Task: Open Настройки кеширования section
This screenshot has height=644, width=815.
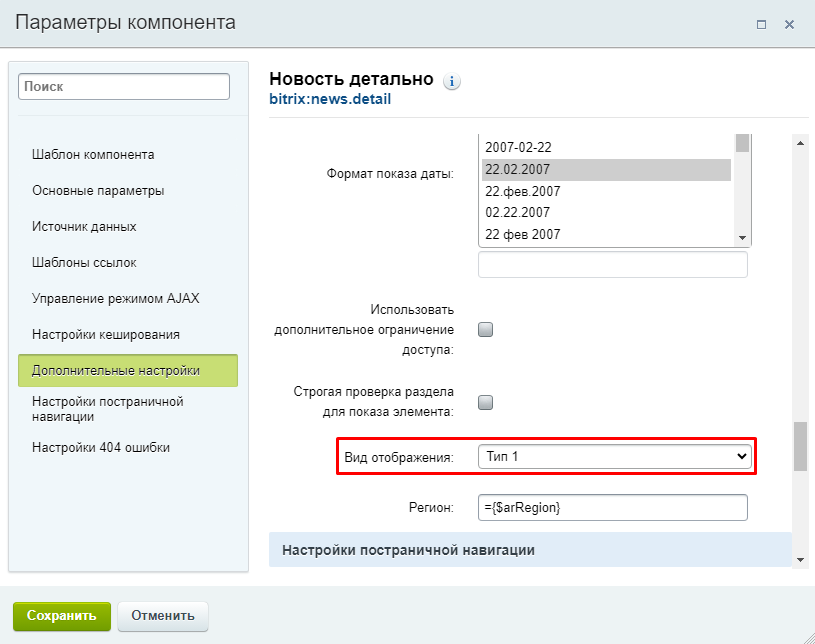Action: tap(106, 334)
